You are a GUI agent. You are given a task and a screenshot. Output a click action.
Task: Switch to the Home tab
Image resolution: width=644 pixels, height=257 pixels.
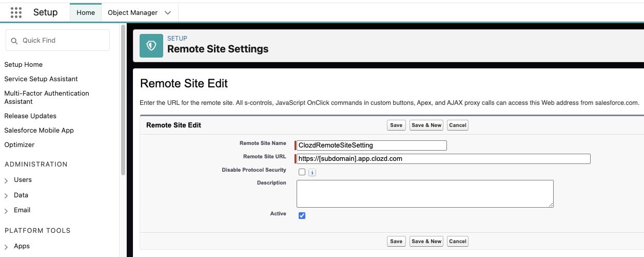click(86, 12)
